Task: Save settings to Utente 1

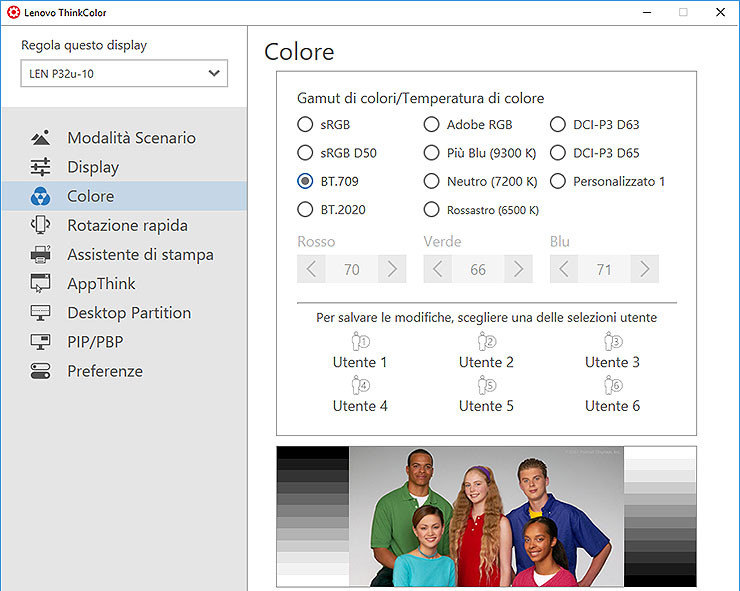Action: point(360,351)
